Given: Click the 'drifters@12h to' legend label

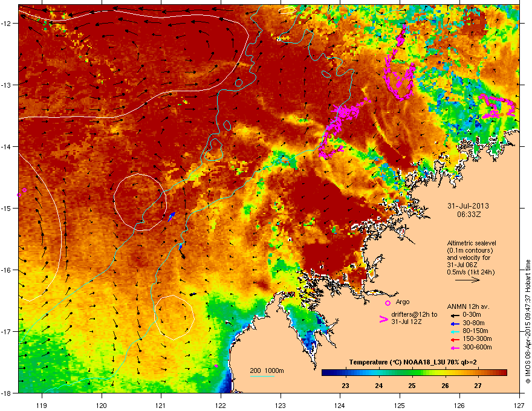Looking at the screenshot, I should pos(414,314).
